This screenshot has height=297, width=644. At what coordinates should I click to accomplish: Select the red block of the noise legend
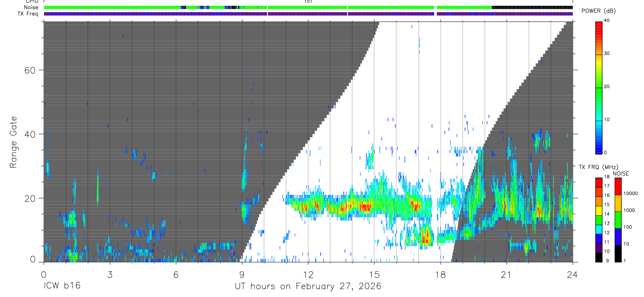[x=618, y=186]
